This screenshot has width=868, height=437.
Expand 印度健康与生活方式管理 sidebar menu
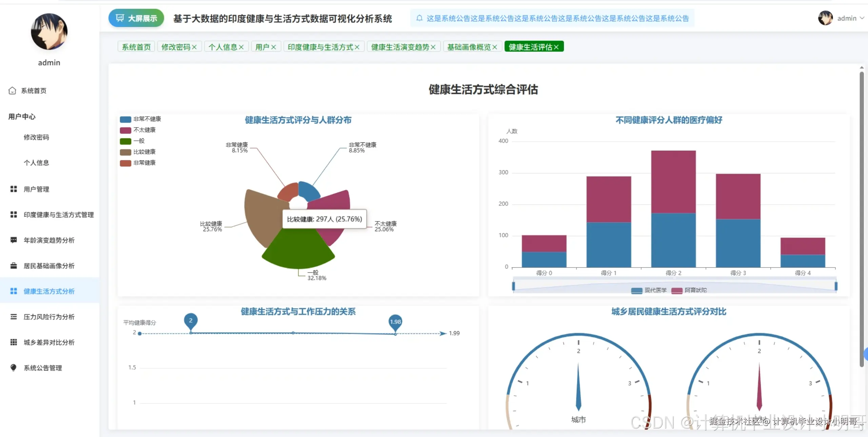(58, 215)
